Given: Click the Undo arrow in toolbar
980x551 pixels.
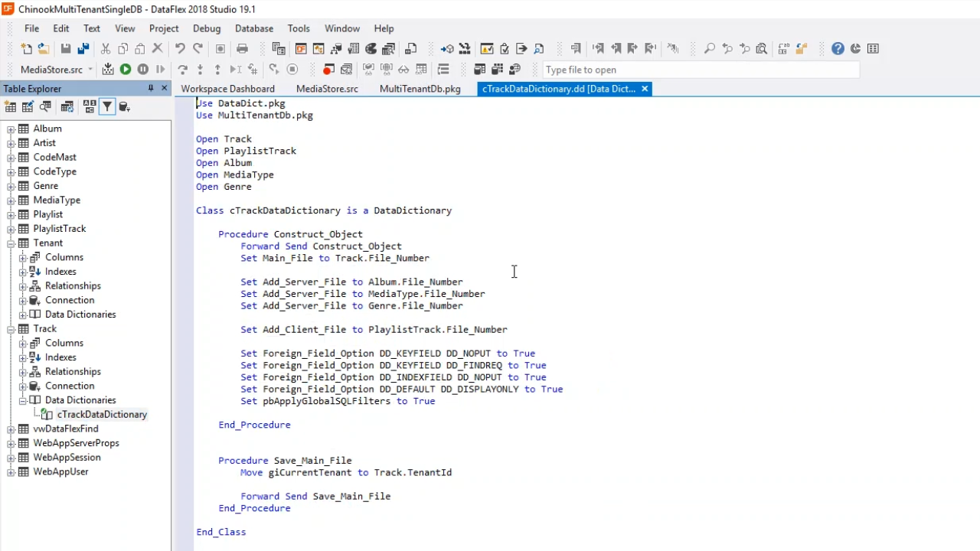Looking at the screenshot, I should tap(180, 49).
